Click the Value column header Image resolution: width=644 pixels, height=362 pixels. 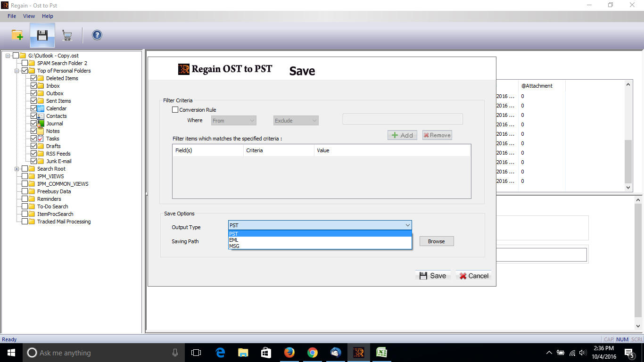pyautogui.click(x=392, y=150)
